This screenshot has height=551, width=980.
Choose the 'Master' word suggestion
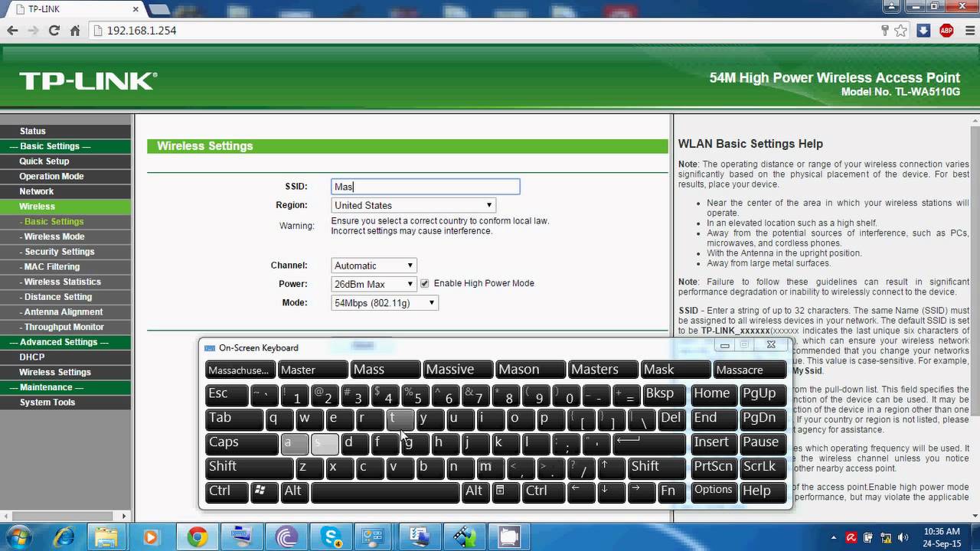tap(313, 370)
